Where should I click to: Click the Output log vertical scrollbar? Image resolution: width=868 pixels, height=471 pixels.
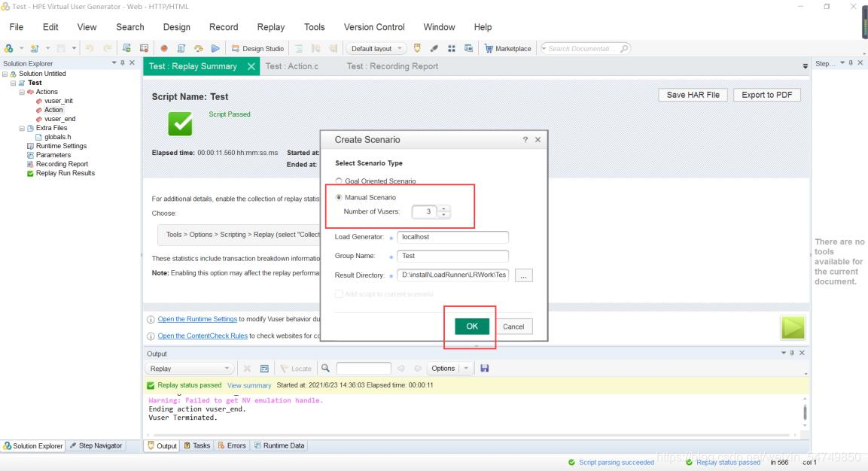click(805, 412)
